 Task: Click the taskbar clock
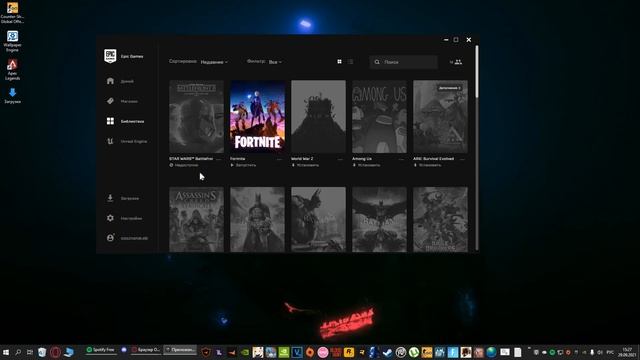[628, 352]
